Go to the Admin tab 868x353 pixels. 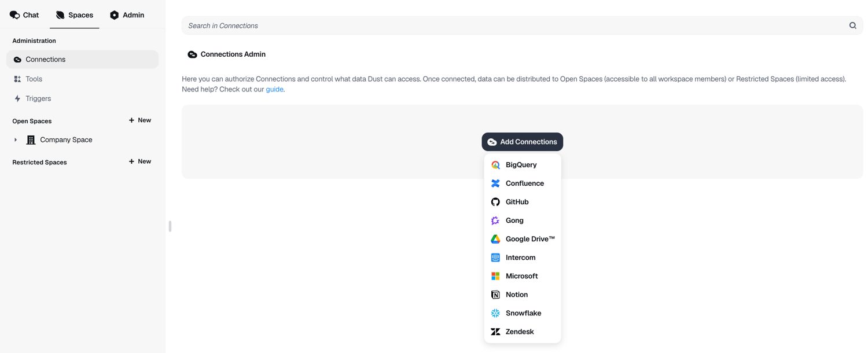(127, 15)
